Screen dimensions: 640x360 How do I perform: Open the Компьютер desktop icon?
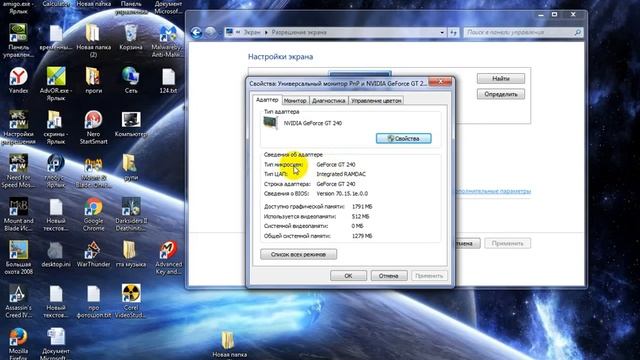click(131, 124)
